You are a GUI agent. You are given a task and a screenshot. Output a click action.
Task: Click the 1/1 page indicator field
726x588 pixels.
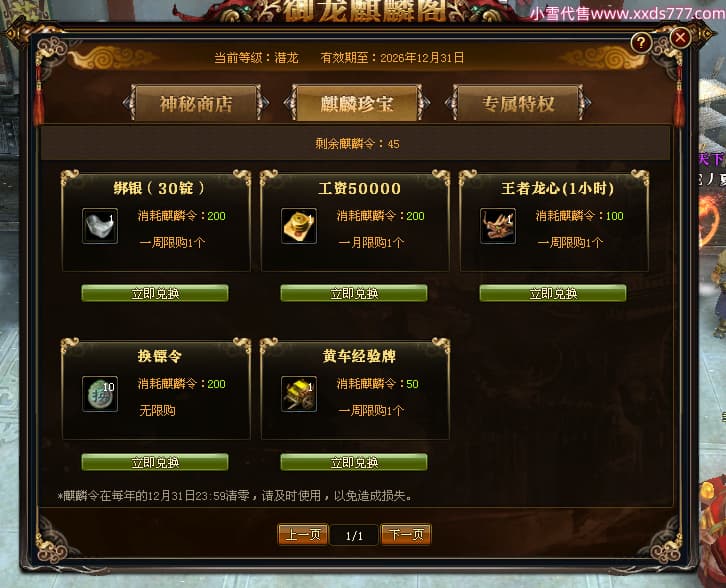[355, 536]
